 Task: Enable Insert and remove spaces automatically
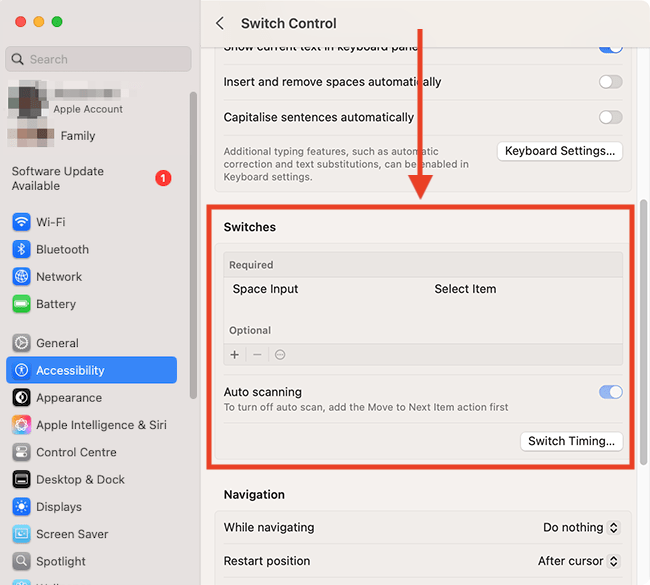610,82
